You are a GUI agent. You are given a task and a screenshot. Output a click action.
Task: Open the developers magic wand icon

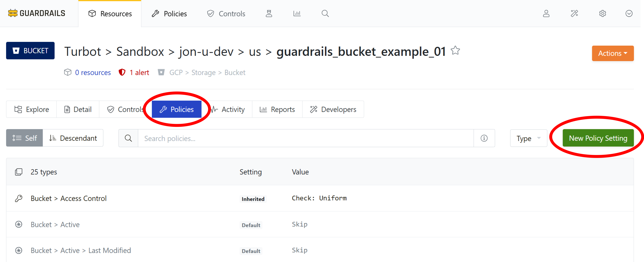[x=574, y=14]
